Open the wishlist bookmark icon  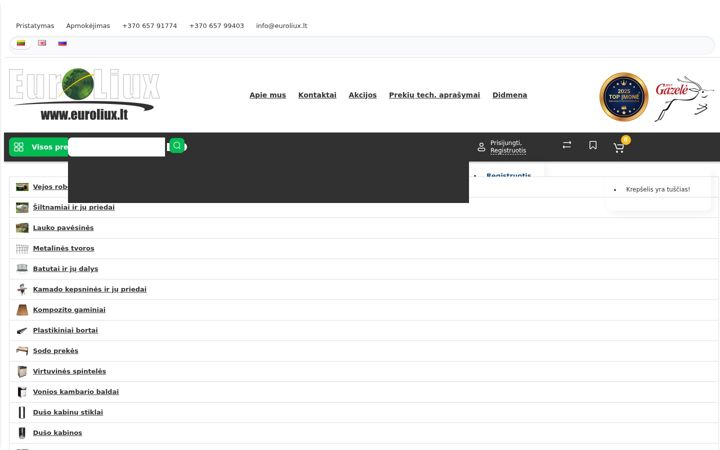click(593, 145)
